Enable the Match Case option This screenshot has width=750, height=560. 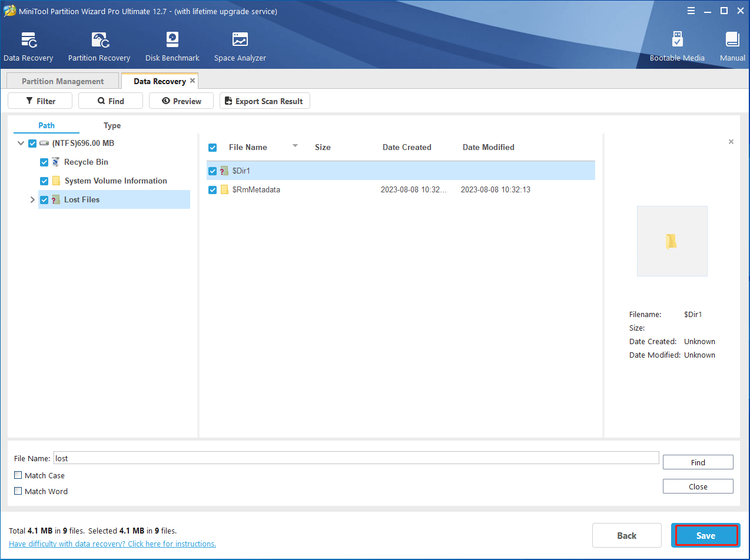coord(18,475)
